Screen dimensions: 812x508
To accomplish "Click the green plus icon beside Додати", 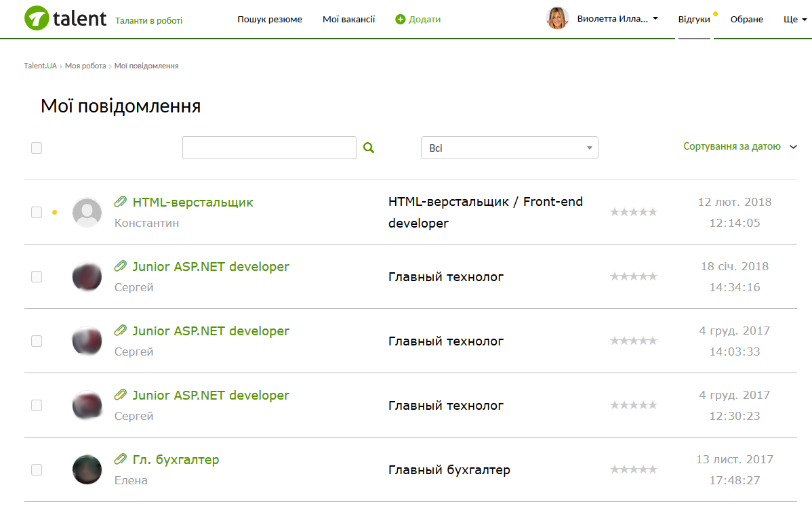I will pyautogui.click(x=400, y=20).
